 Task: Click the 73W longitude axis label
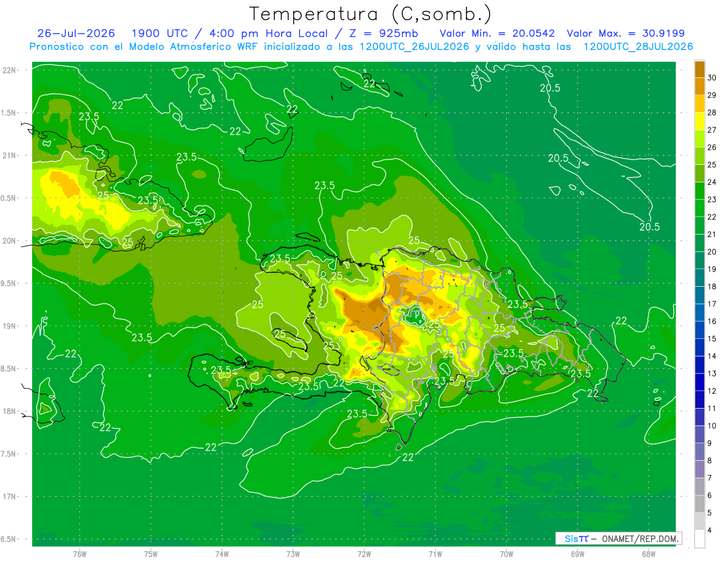[x=293, y=554]
